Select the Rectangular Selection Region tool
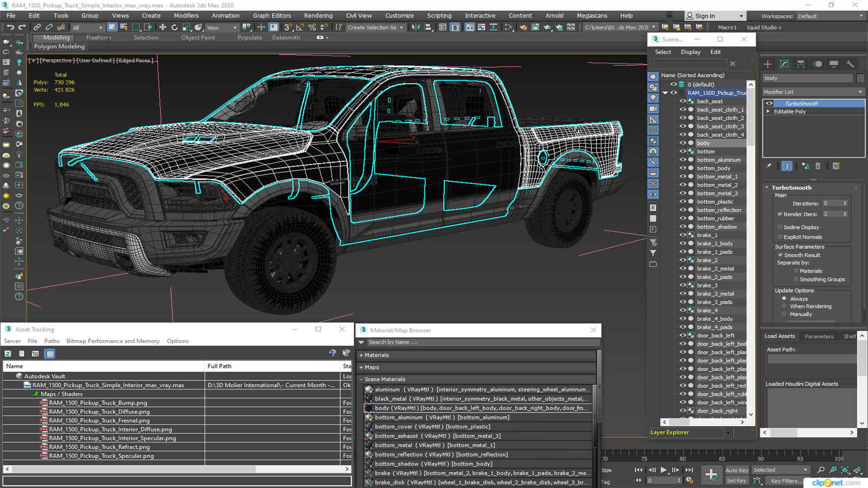 click(x=136, y=27)
